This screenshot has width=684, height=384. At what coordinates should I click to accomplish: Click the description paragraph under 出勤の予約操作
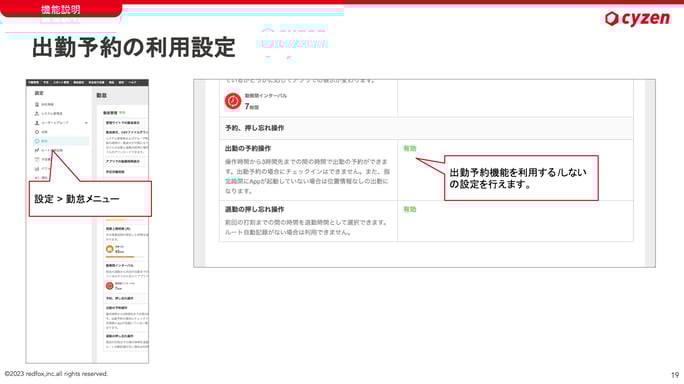tap(308, 176)
